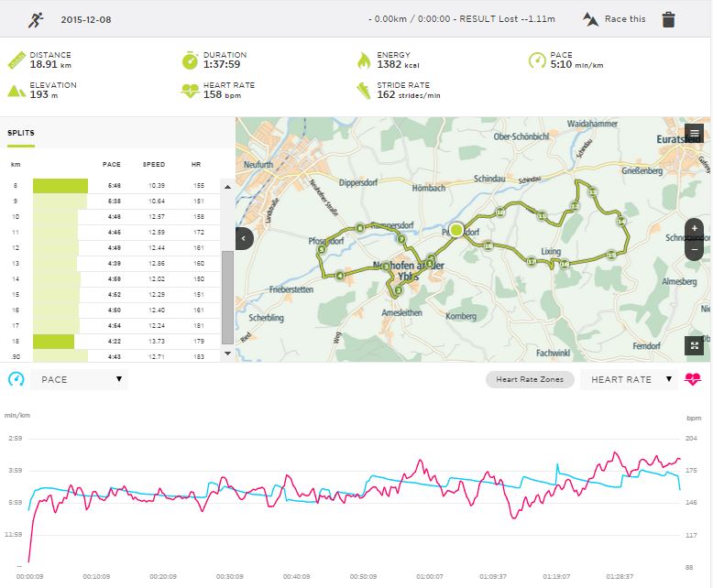Screen dimensions: 713x588
Task: Collapse the splits panel with left chevron
Action: click(x=244, y=238)
